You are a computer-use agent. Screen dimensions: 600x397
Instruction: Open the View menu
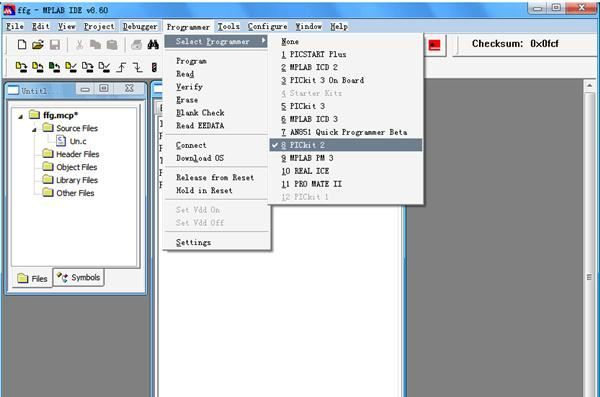67,26
